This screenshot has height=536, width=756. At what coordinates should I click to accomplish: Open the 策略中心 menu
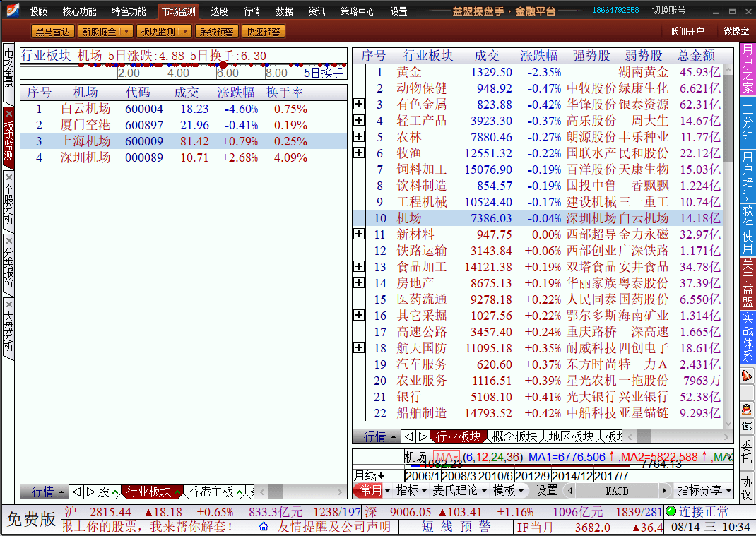(x=358, y=11)
